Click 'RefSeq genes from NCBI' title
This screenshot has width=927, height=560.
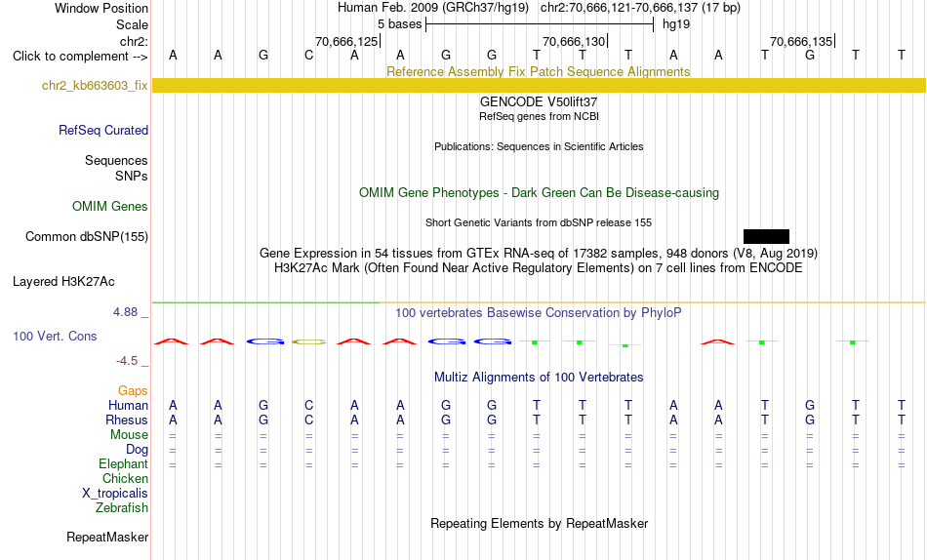(539, 116)
